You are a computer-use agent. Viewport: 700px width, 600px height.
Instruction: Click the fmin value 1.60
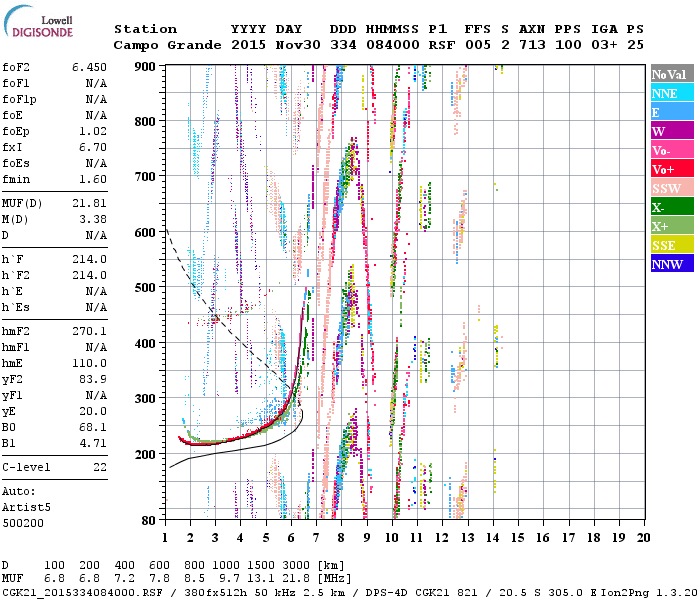[93, 179]
